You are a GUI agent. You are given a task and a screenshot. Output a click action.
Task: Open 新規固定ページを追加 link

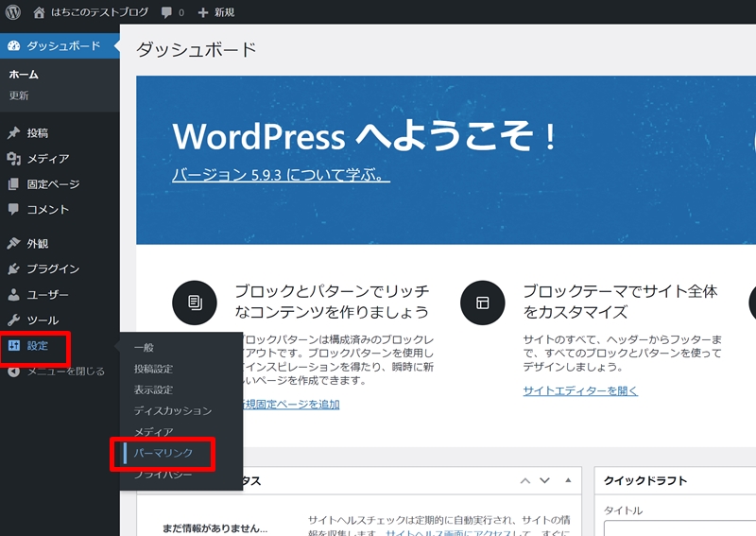(290, 405)
